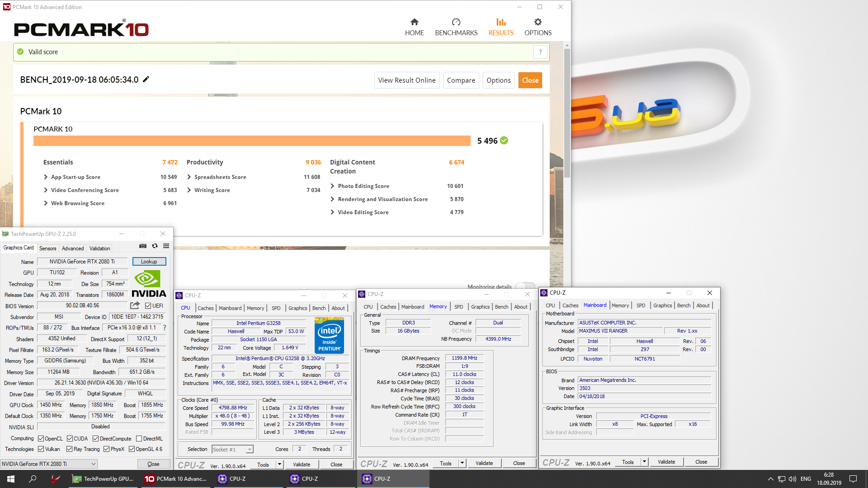
Task: Click the orange PCMark 10 score bar
Action: tap(252, 141)
